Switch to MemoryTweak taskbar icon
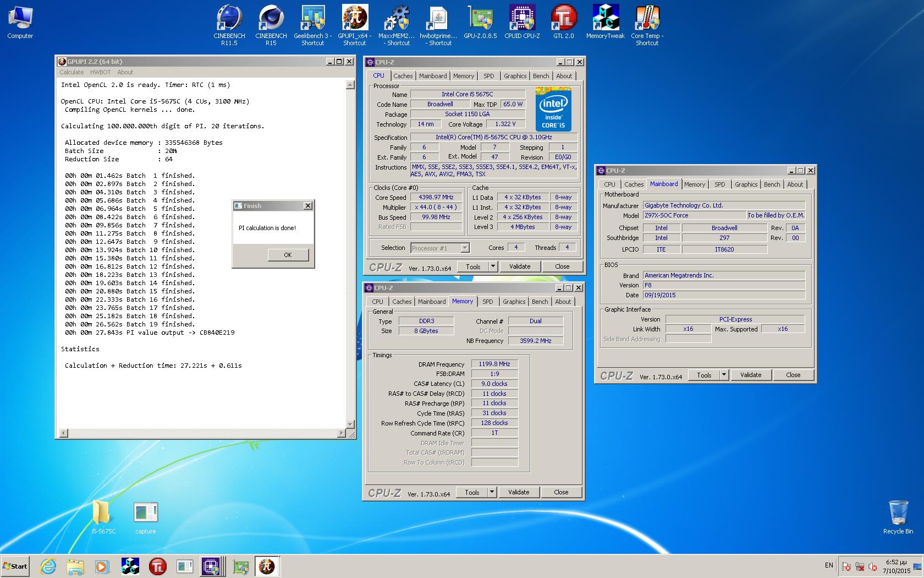 pyautogui.click(x=130, y=566)
